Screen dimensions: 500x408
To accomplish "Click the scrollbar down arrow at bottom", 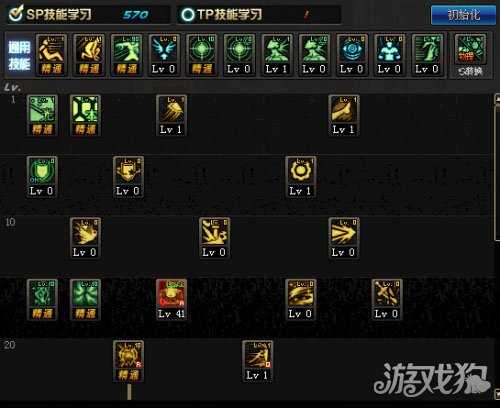I will pyautogui.click(x=497, y=394).
